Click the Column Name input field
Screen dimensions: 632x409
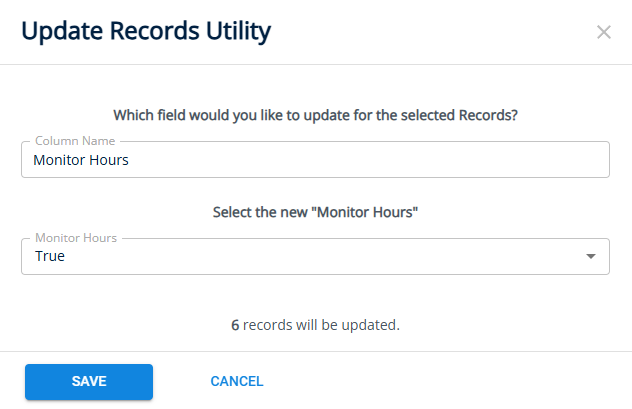pyautogui.click(x=315, y=159)
